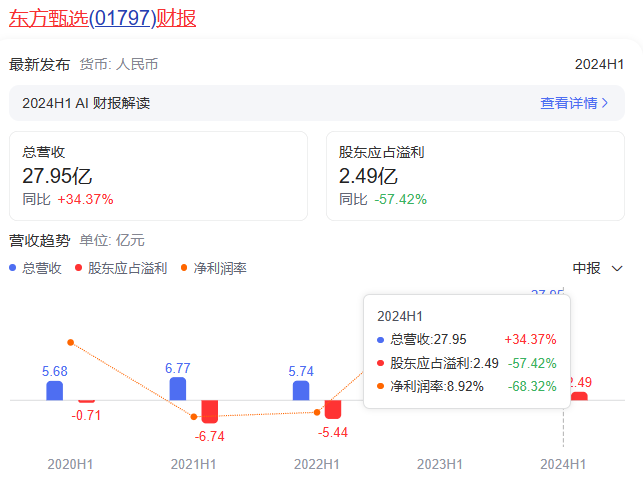Open the 东方甄选(01797)财报 title link
643x480 pixels.
coord(103,18)
